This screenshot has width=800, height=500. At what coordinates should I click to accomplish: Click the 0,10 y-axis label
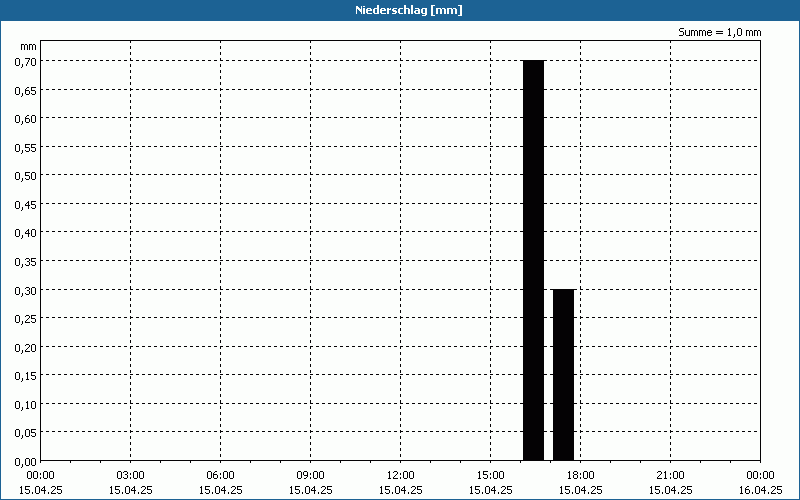click(26, 404)
